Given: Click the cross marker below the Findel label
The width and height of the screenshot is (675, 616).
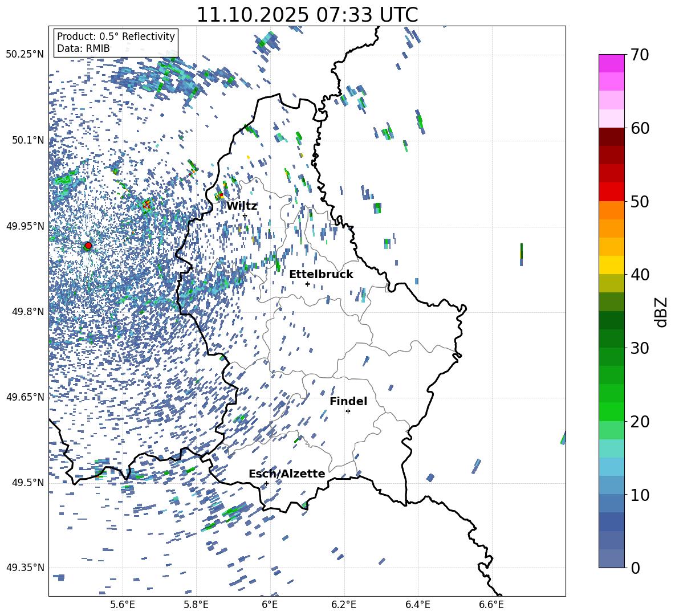Looking at the screenshot, I should [348, 411].
